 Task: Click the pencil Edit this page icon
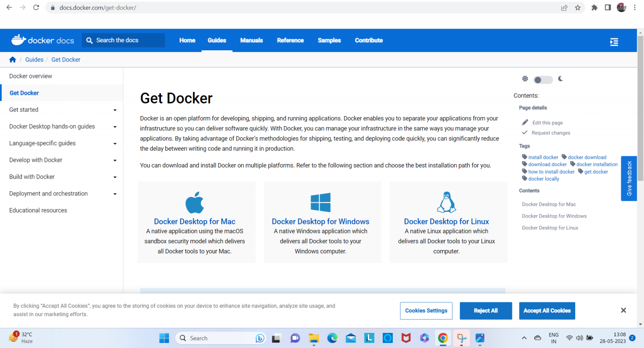[525, 122]
